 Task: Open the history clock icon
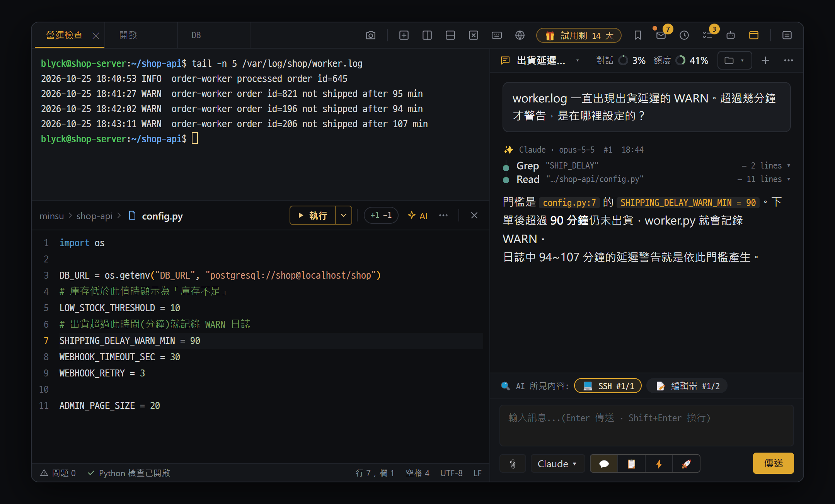(x=684, y=36)
